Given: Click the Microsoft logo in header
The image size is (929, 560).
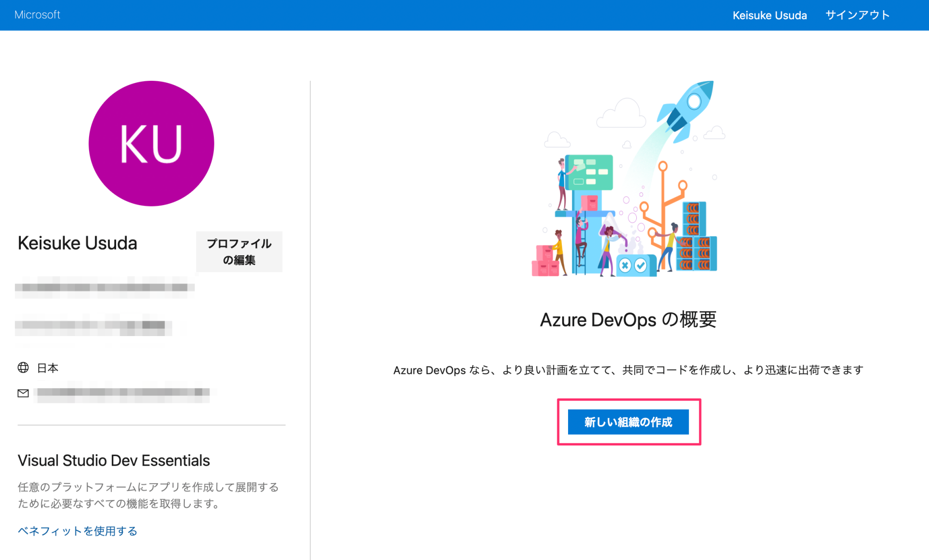Looking at the screenshot, I should (37, 15).
